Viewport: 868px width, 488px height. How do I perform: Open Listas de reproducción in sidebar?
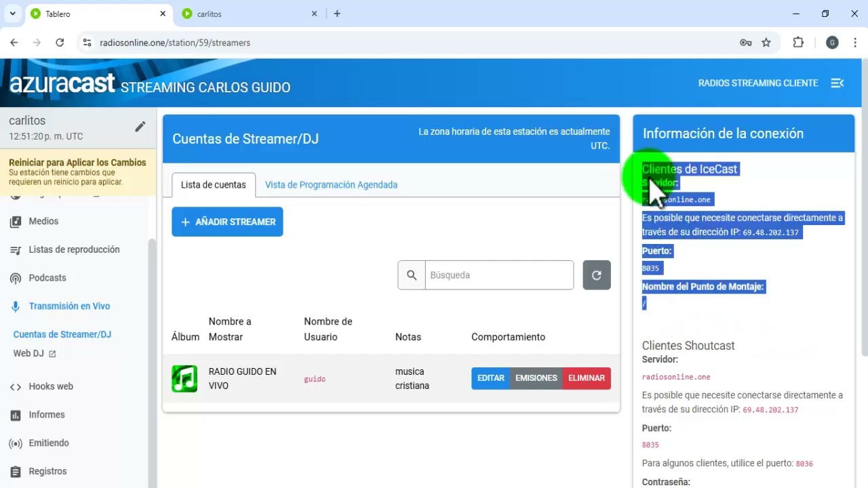tap(74, 250)
